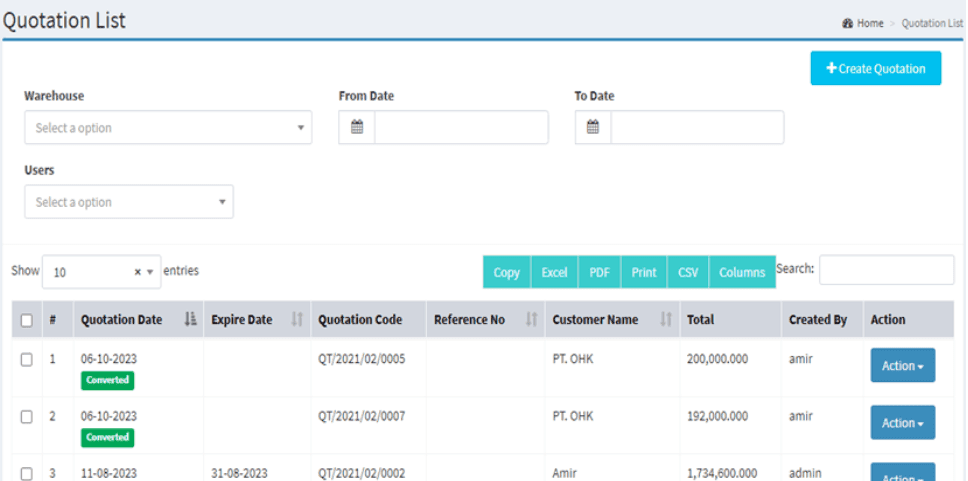Focus the Search input field
Screen dimensions: 968x481
pos(887,270)
